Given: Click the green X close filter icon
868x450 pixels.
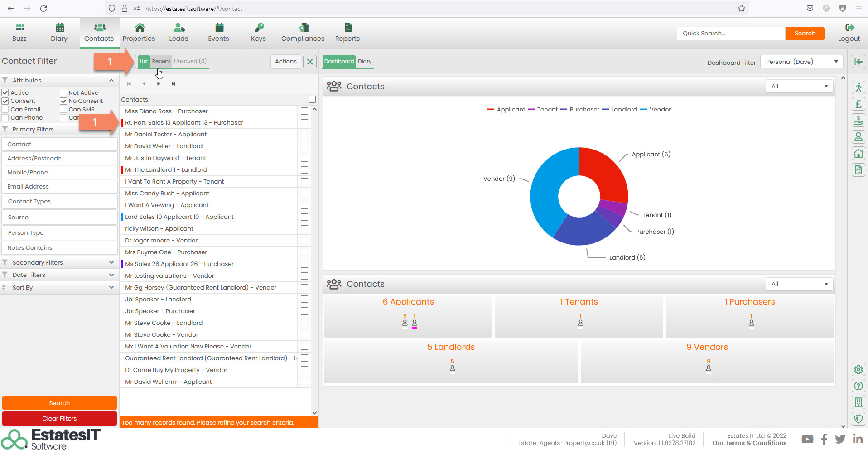Looking at the screenshot, I should pos(310,62).
